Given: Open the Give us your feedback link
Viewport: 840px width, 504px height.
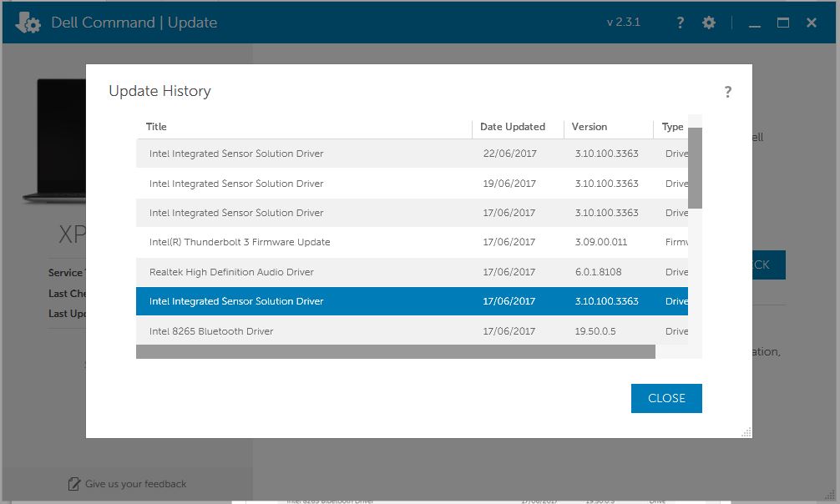Looking at the screenshot, I should coord(136,484).
